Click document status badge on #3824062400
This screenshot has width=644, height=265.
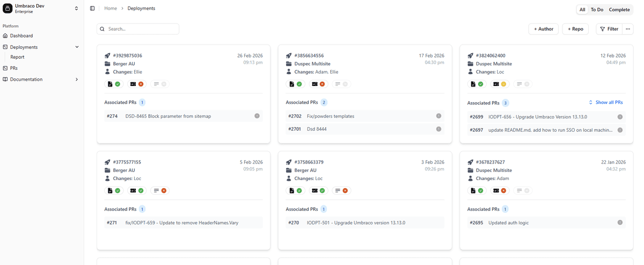477,84
